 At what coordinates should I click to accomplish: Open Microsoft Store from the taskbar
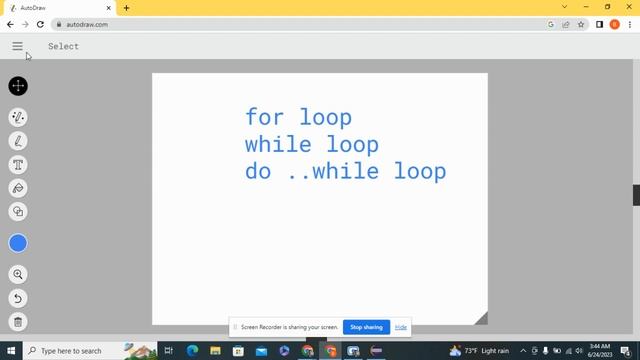click(238, 351)
